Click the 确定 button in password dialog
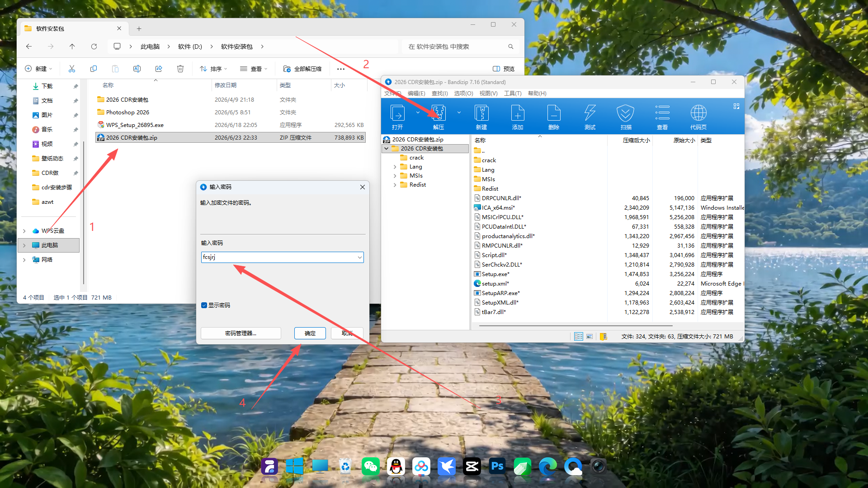The image size is (868, 488). click(x=310, y=333)
